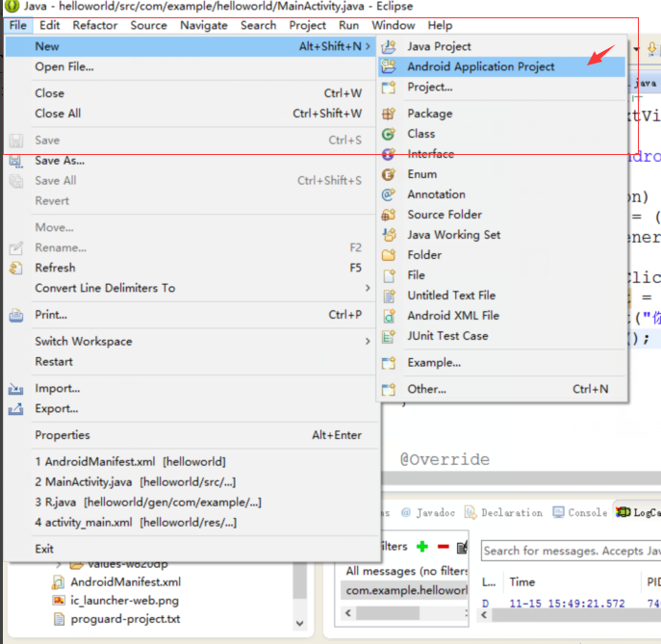Click the Save As disk icon
Viewport: 661px width, 644px height.
16,161
